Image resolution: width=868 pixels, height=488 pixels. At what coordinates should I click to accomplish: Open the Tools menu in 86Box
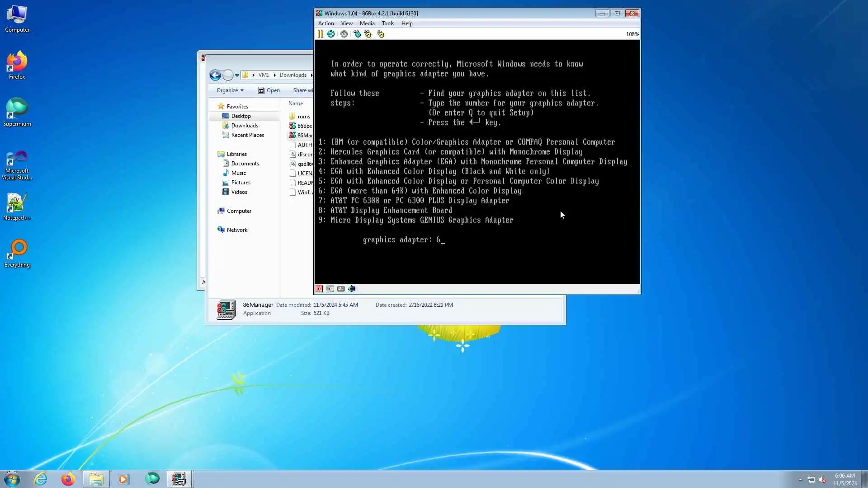point(387,23)
